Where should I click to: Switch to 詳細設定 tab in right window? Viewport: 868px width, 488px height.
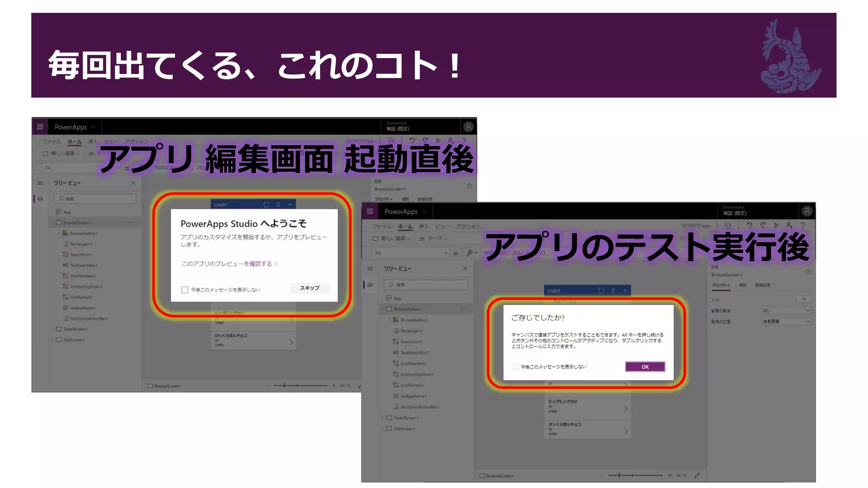[x=763, y=285]
